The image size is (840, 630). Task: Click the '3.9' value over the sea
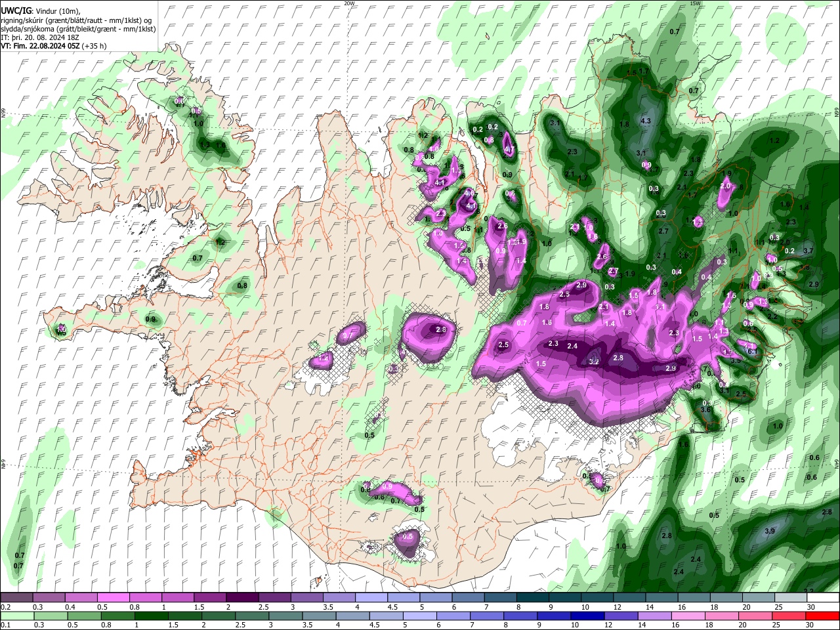[x=770, y=531]
